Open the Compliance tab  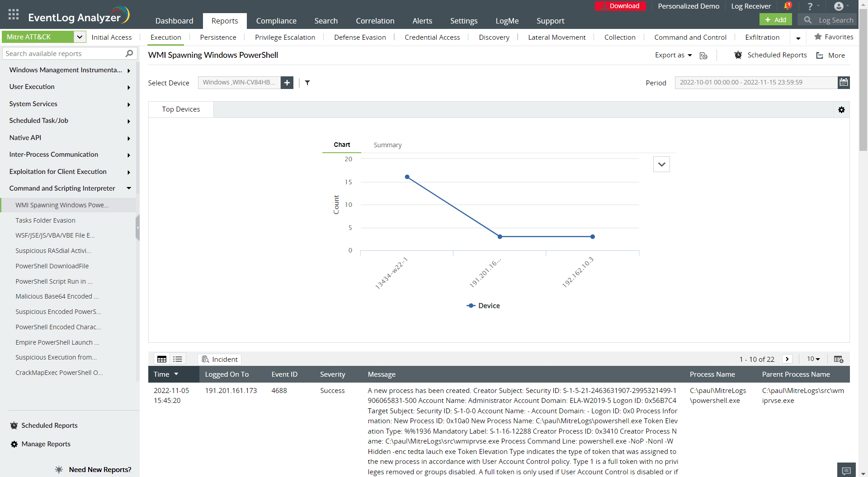(x=276, y=21)
